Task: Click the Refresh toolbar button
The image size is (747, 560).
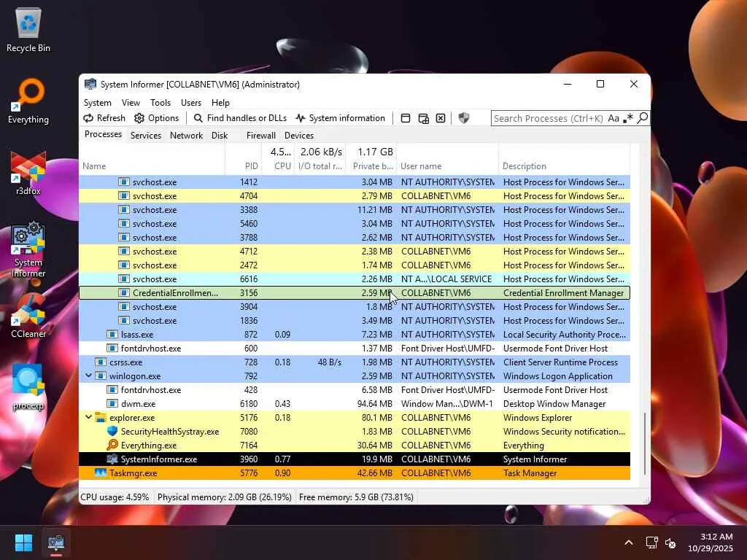Action: [104, 118]
